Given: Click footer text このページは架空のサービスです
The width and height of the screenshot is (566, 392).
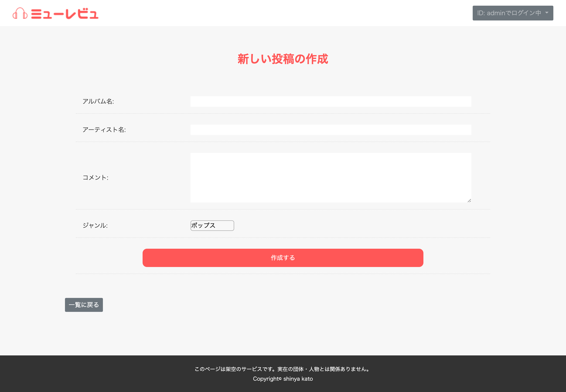Looking at the screenshot, I should pyautogui.click(x=235, y=369).
